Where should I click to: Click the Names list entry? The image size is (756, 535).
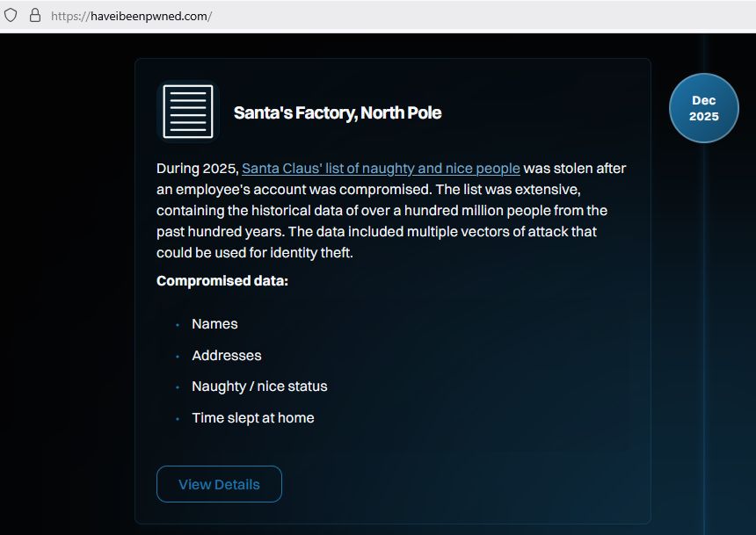[x=214, y=324]
